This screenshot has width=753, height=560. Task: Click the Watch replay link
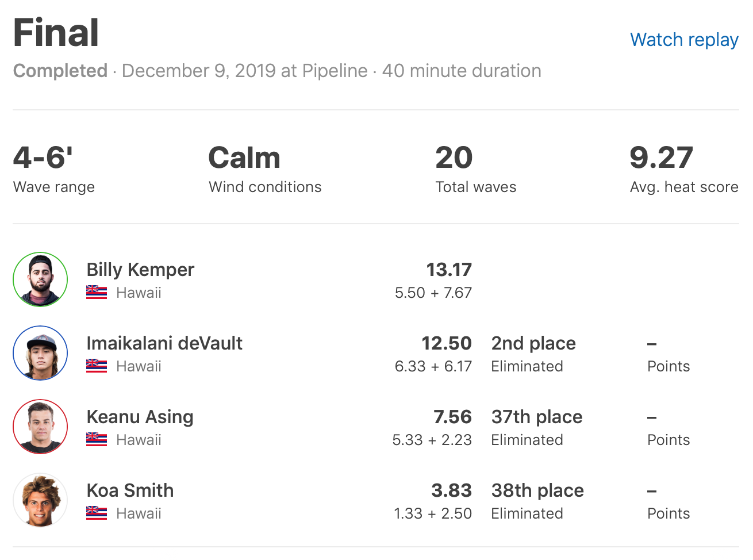point(684,40)
